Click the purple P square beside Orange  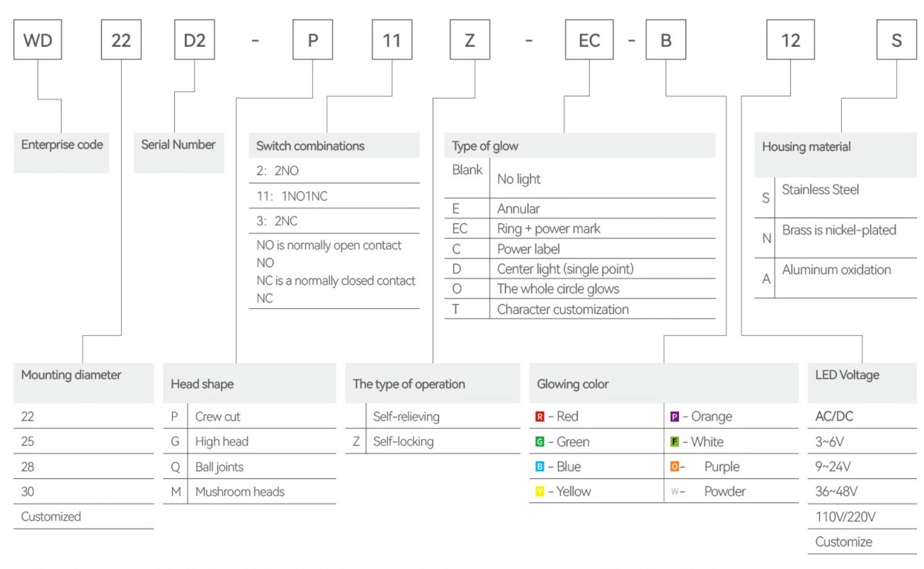click(x=675, y=416)
